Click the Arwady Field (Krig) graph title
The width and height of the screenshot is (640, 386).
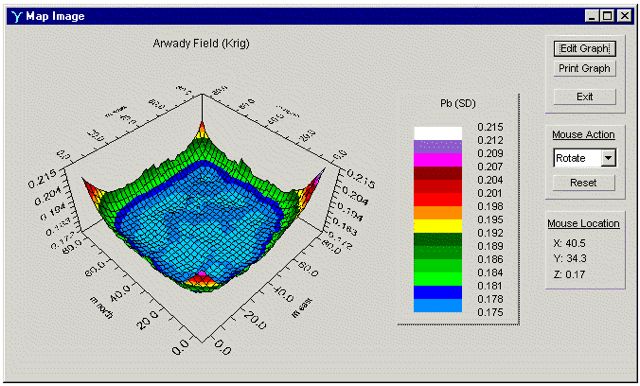tap(201, 43)
